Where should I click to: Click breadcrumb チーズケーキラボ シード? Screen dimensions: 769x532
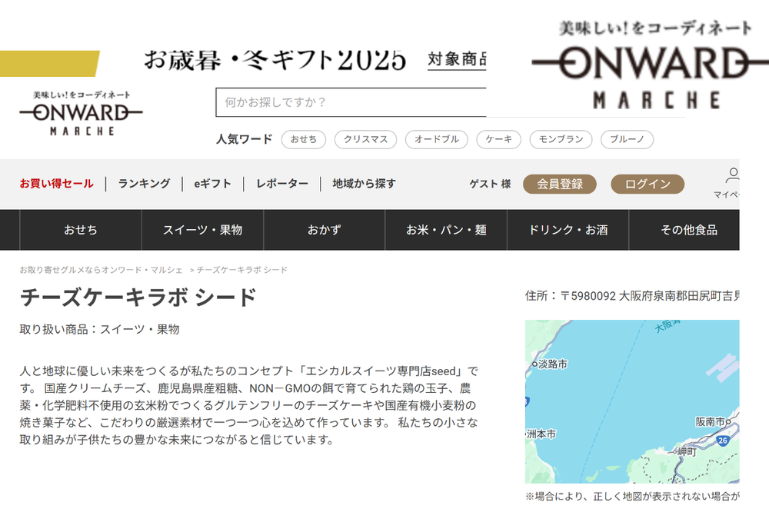point(242,270)
